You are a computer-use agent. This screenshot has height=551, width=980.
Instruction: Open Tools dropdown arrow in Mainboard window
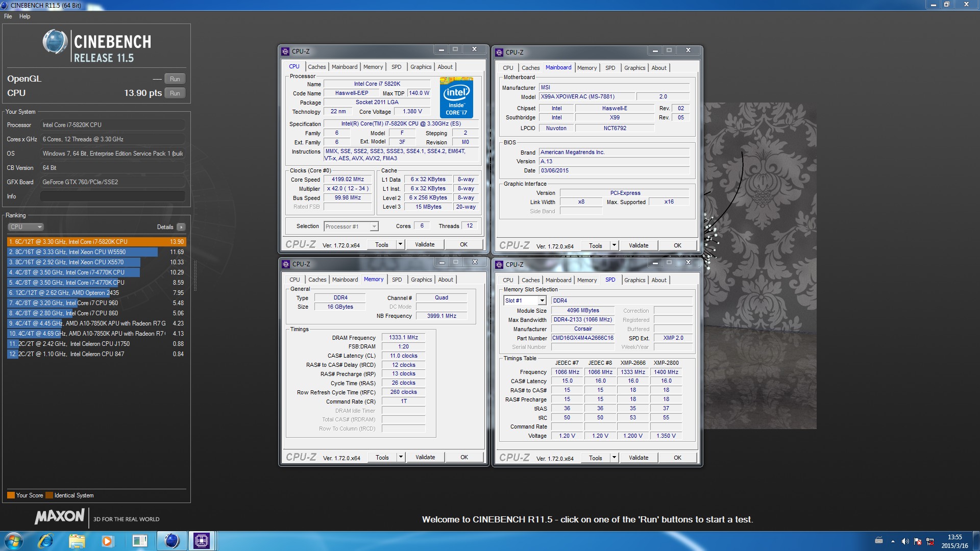pyautogui.click(x=615, y=245)
